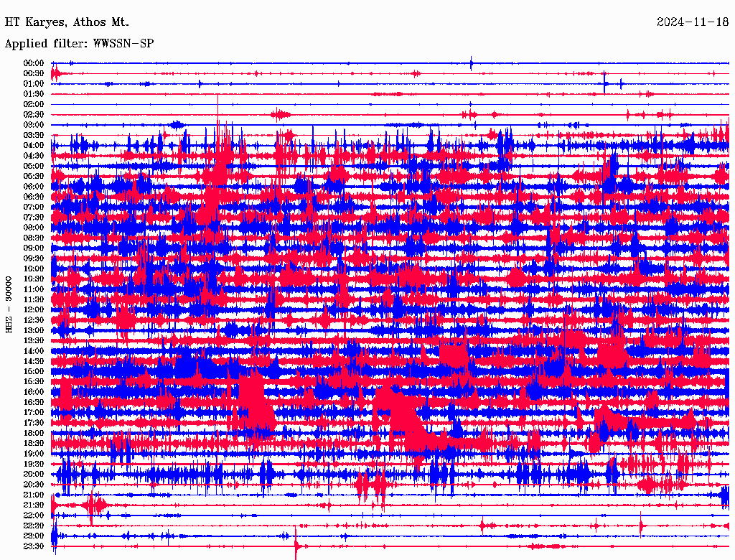Click the 23:30 time label

[34, 546]
